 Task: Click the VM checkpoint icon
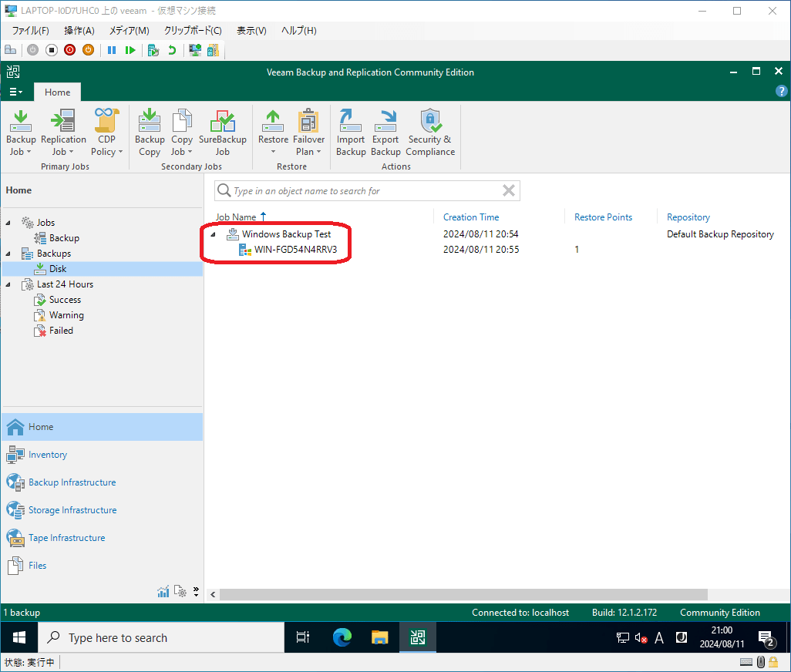click(x=153, y=50)
